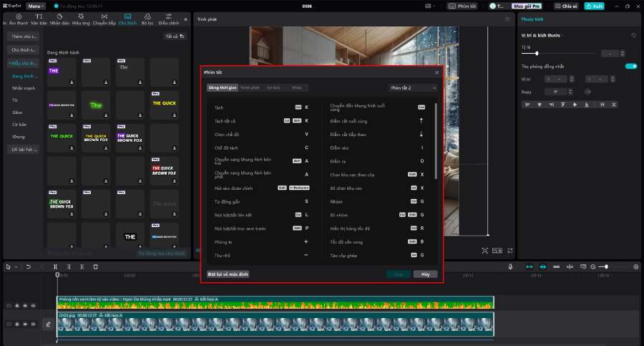Open the Phím tắt 2 preset dropdown
Image resolution: width=644 pixels, height=346 pixels.
412,87
